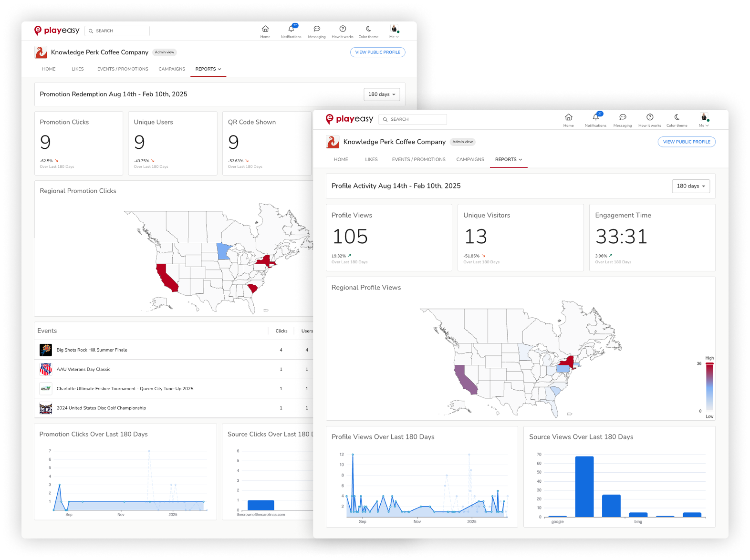Switch to LIKES tab in front window
The height and width of the screenshot is (560, 750).
pos(371,159)
